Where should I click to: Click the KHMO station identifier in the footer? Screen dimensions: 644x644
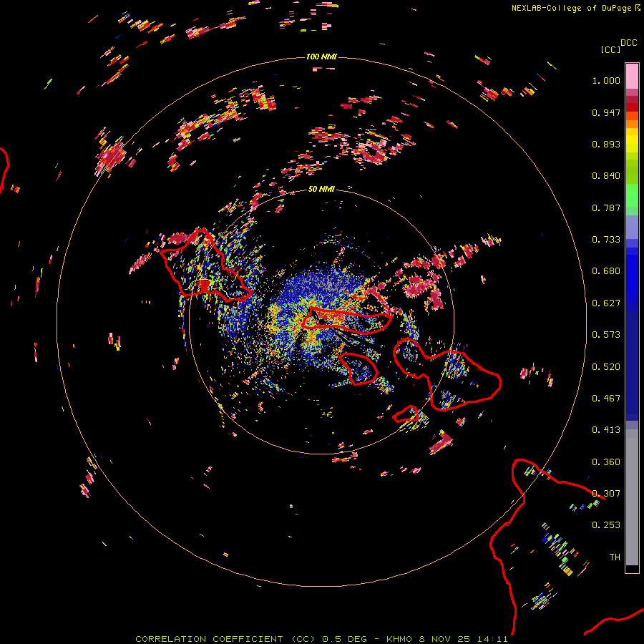click(x=399, y=639)
